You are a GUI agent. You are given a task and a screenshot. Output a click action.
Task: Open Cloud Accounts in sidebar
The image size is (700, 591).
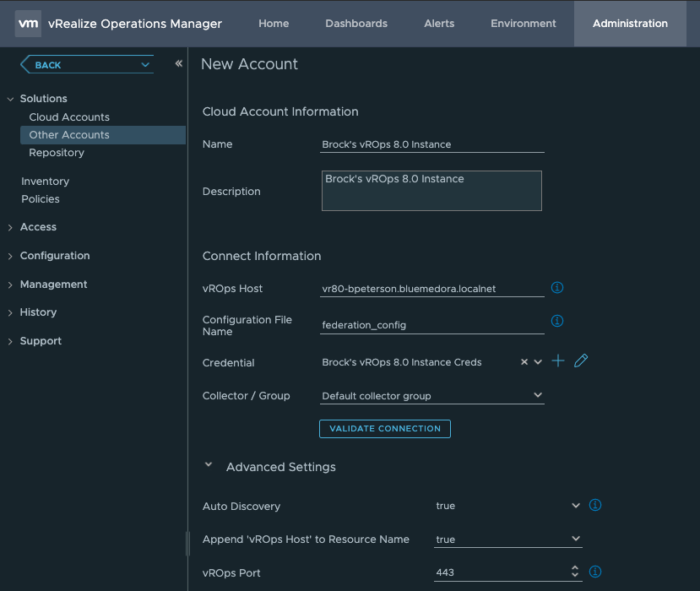point(69,117)
